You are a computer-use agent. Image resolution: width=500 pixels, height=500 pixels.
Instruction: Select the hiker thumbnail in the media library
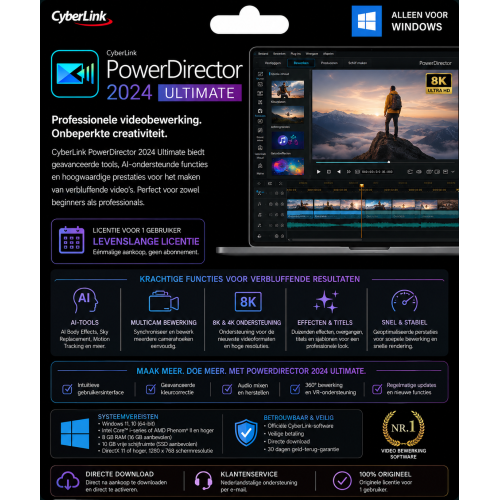288,89
